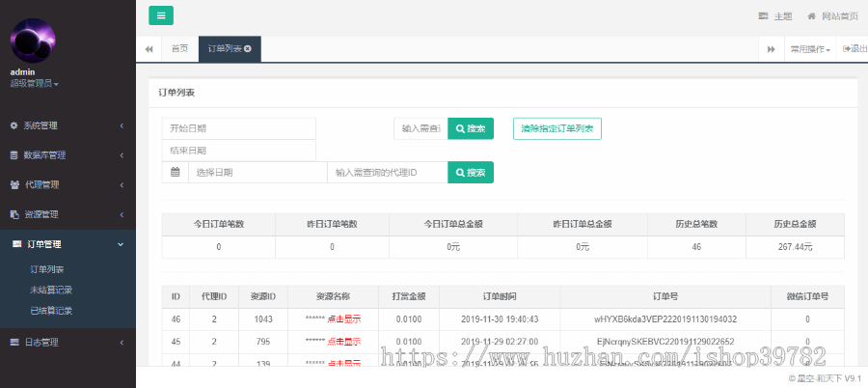Click the 清除指定订单列表 button
868x388 pixels.
click(x=556, y=128)
